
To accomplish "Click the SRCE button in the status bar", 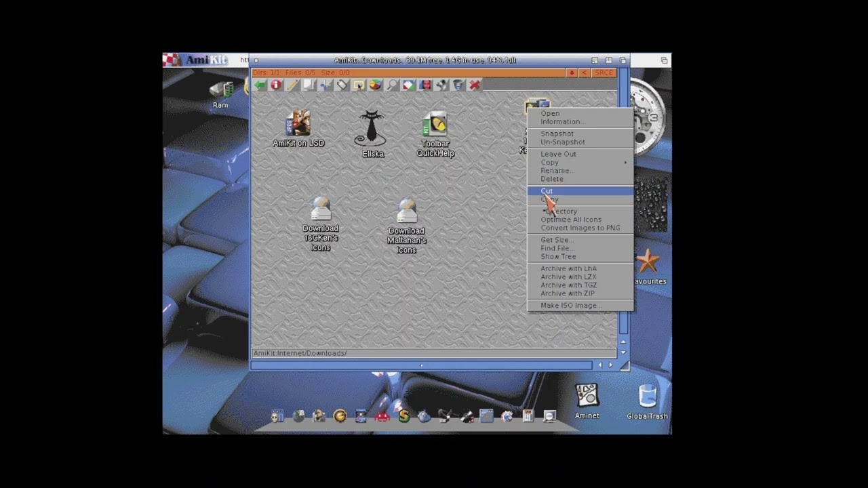I will (x=604, y=73).
